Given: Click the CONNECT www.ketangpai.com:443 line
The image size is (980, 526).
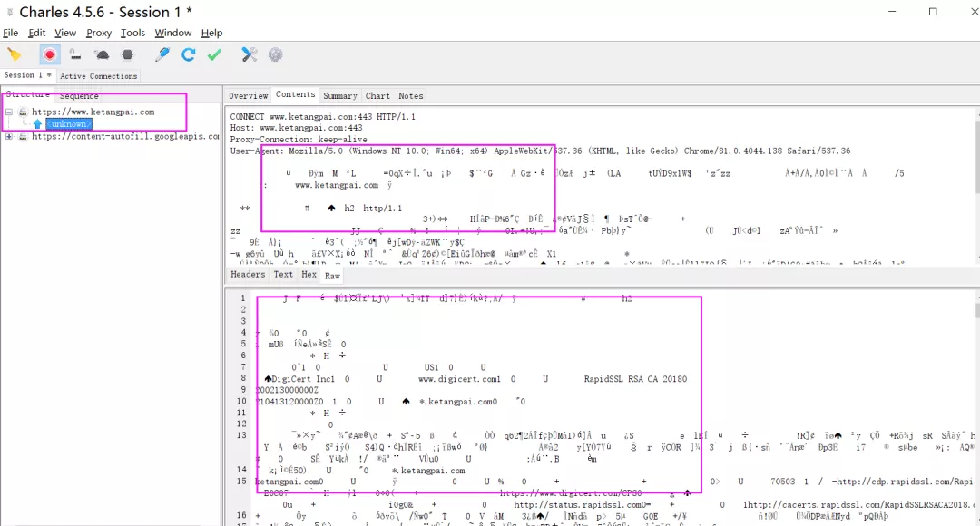Looking at the screenshot, I should [x=322, y=116].
